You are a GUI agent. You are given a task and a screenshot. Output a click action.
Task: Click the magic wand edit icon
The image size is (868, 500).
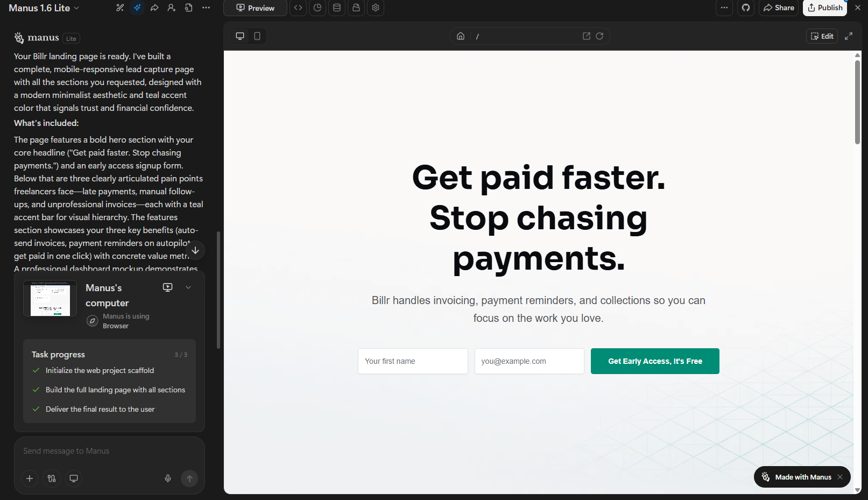pos(120,8)
